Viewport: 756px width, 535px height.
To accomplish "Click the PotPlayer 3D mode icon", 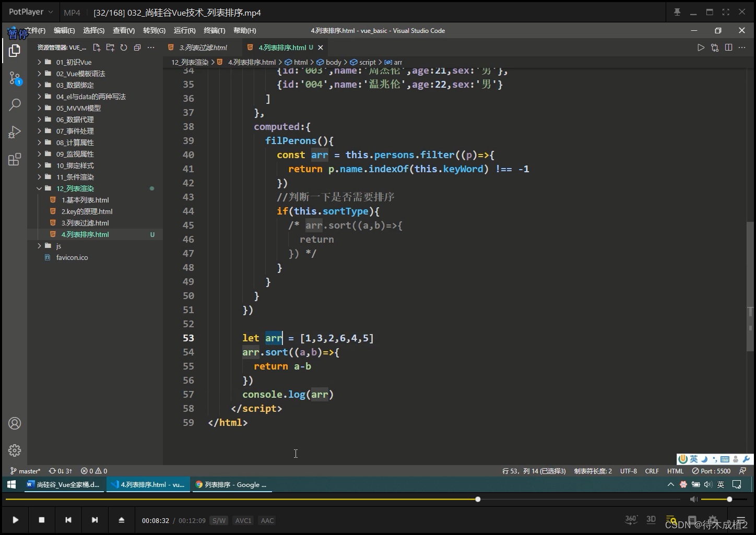I will (651, 519).
